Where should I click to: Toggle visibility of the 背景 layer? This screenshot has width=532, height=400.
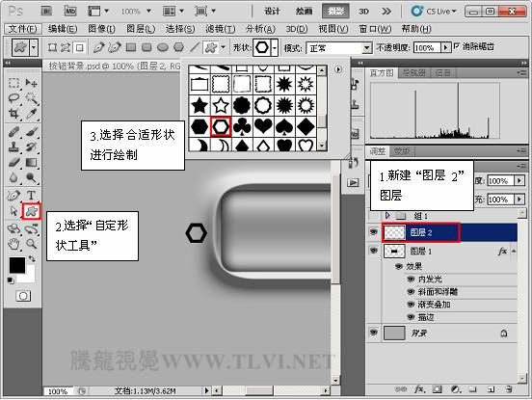[374, 333]
